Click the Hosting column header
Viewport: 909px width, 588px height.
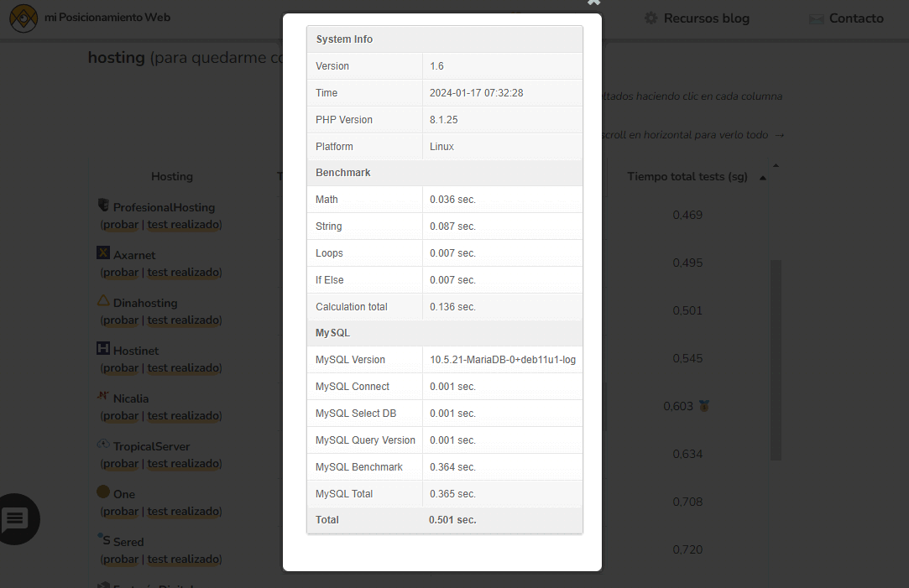pos(172,176)
